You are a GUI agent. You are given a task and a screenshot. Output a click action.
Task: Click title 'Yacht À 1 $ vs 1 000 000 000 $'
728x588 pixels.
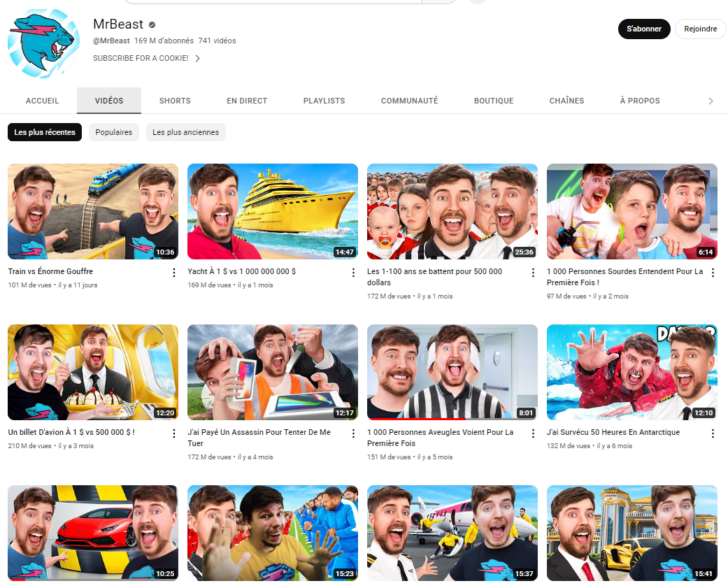[x=241, y=271]
